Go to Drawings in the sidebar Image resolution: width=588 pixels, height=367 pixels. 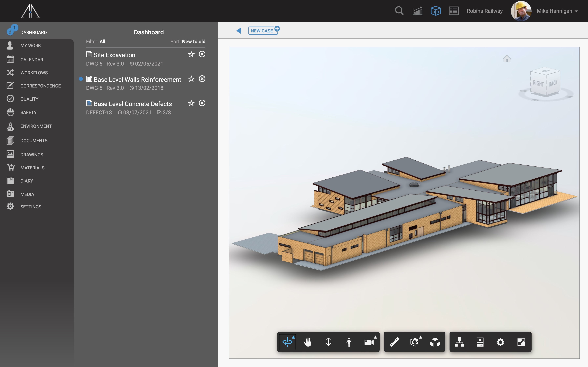[x=32, y=155]
